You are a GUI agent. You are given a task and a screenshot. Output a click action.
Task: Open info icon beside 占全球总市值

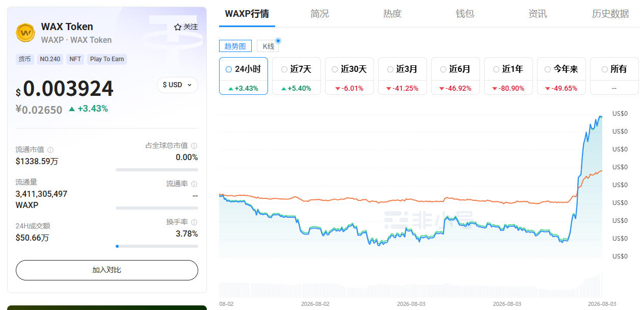[x=194, y=146]
